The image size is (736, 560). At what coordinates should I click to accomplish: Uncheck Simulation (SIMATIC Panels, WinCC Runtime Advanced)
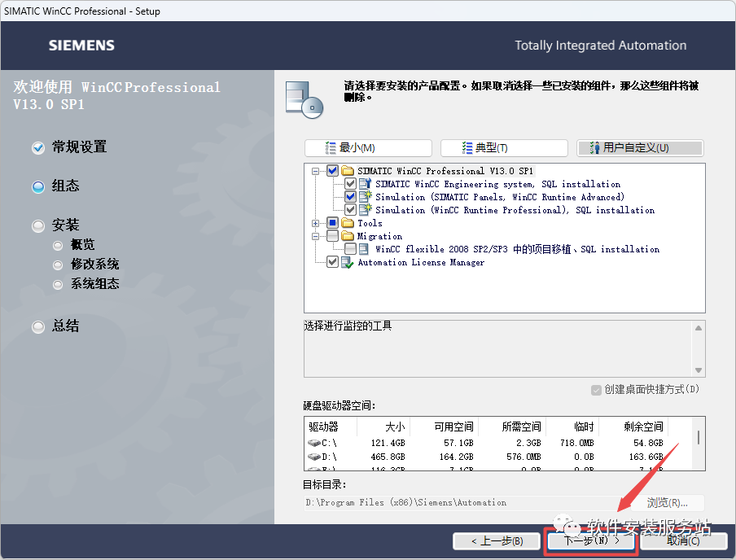350,197
